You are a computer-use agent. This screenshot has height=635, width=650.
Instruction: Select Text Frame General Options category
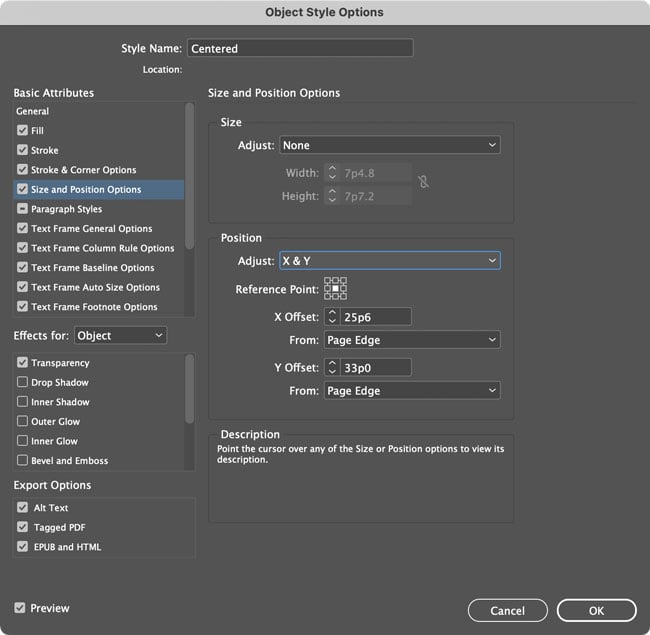click(91, 229)
